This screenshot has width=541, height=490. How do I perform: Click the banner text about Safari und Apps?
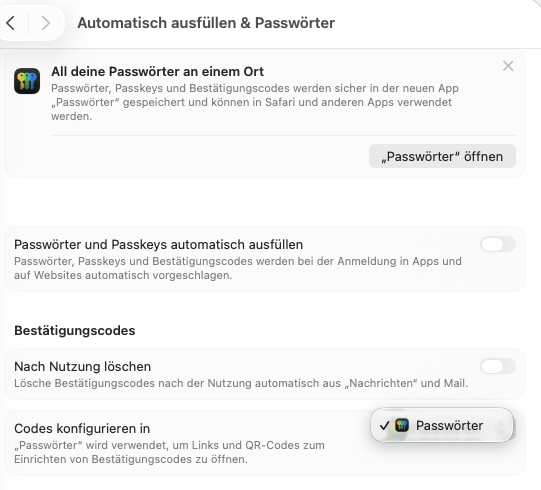[255, 102]
